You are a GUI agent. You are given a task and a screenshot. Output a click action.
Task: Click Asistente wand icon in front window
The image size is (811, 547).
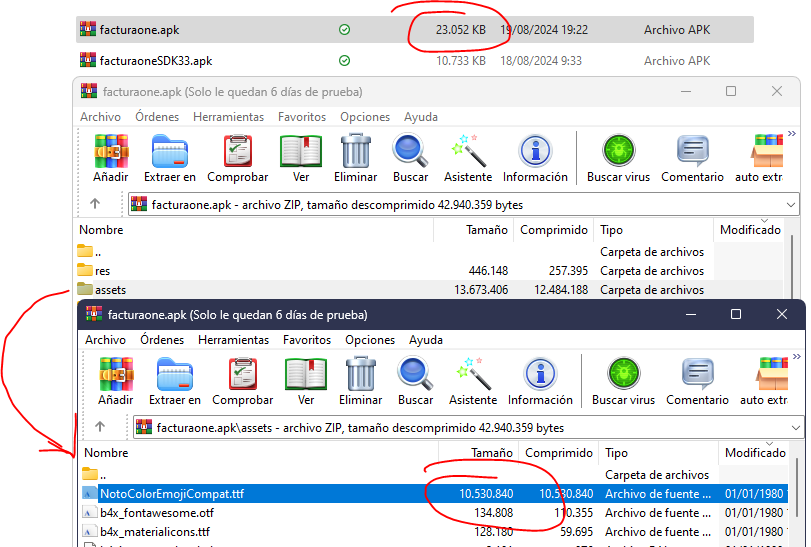tap(473, 374)
